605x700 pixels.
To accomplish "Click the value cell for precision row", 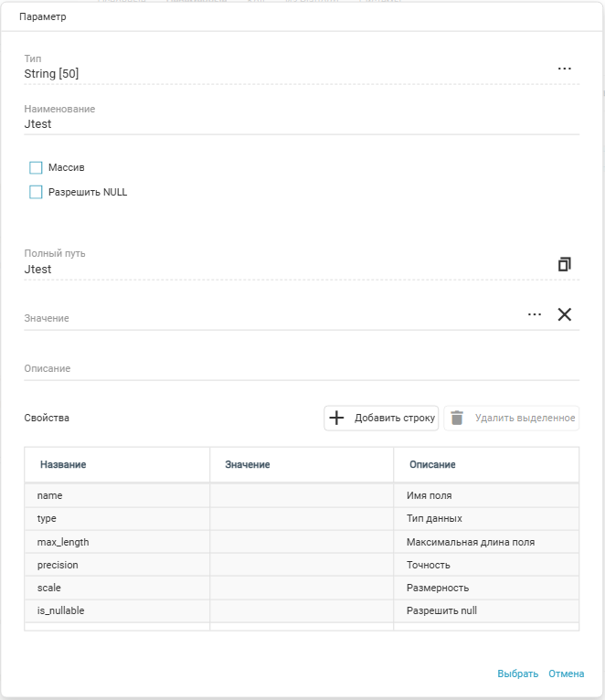I will coord(302,565).
